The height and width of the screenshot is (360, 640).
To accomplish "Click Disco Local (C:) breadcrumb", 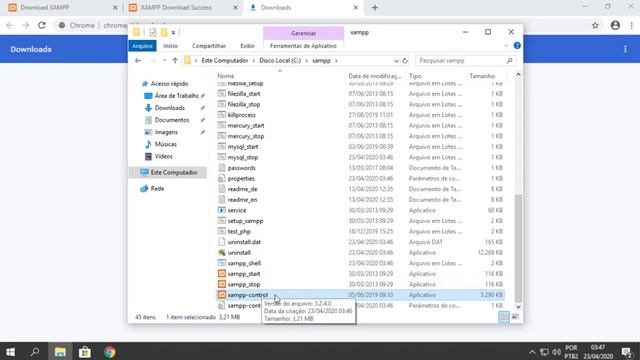I will tap(280, 61).
